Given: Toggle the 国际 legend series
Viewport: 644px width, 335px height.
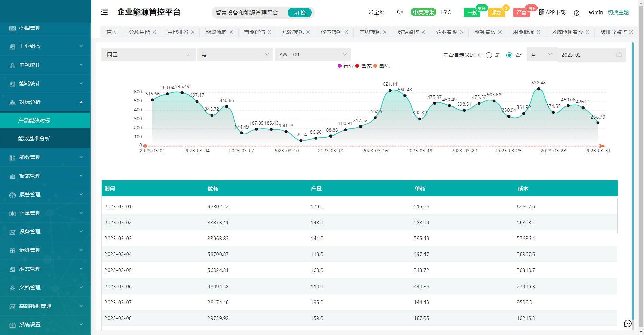Looking at the screenshot, I should 381,66.
